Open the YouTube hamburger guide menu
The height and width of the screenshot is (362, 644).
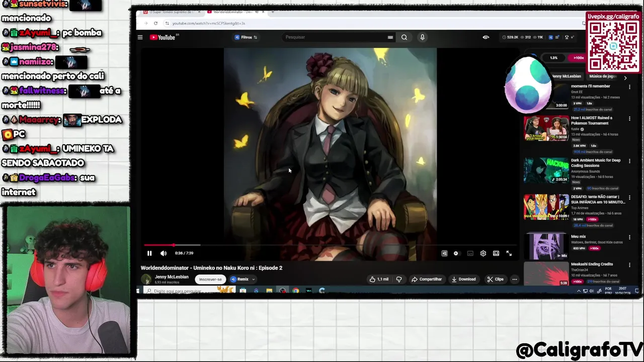click(140, 37)
